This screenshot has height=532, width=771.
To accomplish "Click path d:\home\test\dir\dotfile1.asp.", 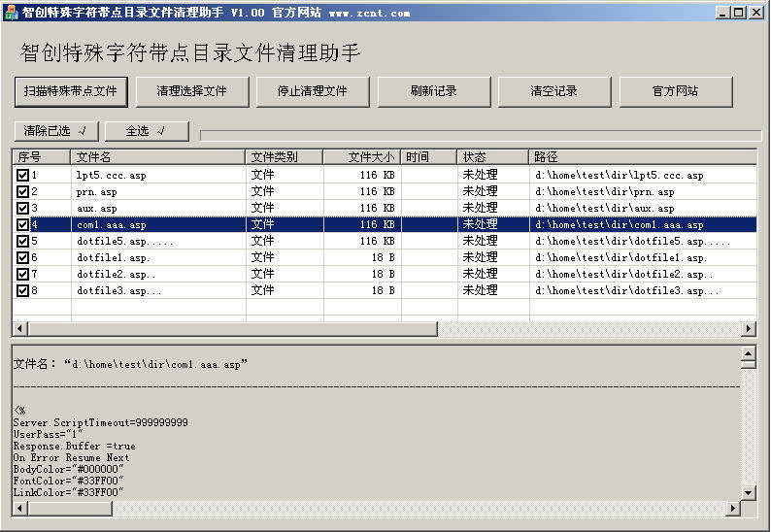I will pyautogui.click(x=621, y=257).
